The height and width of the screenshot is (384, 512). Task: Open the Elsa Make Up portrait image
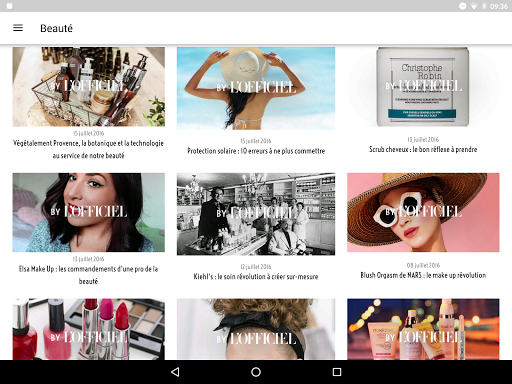click(x=89, y=212)
